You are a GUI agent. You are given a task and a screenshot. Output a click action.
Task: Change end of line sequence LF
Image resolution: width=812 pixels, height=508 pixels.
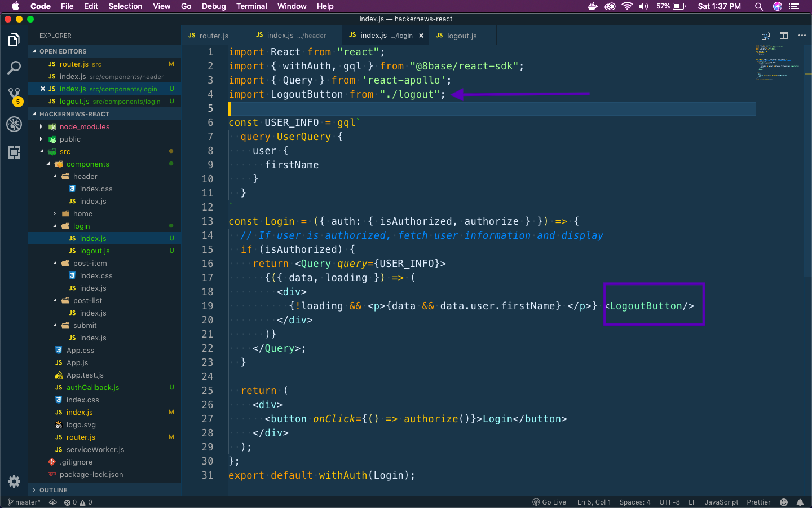tap(692, 502)
